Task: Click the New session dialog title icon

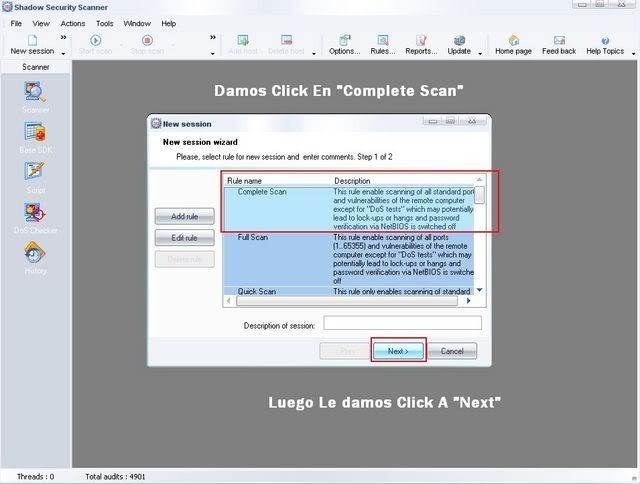Action: coord(156,124)
